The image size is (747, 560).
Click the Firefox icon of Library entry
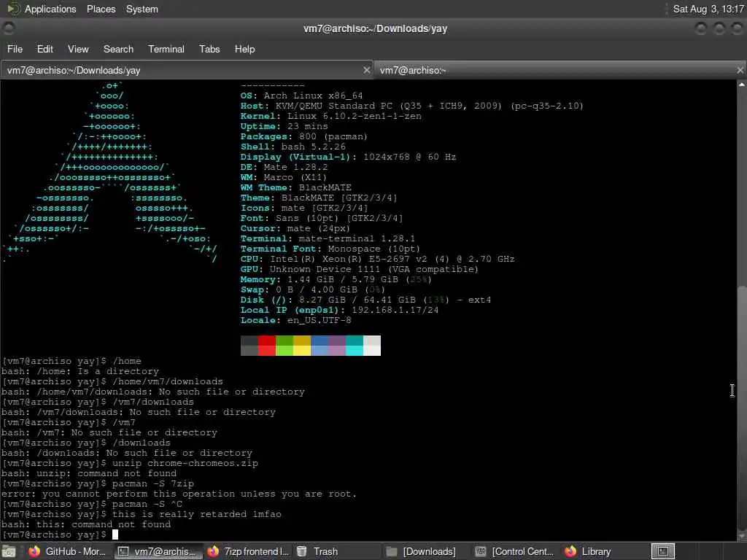(570, 551)
